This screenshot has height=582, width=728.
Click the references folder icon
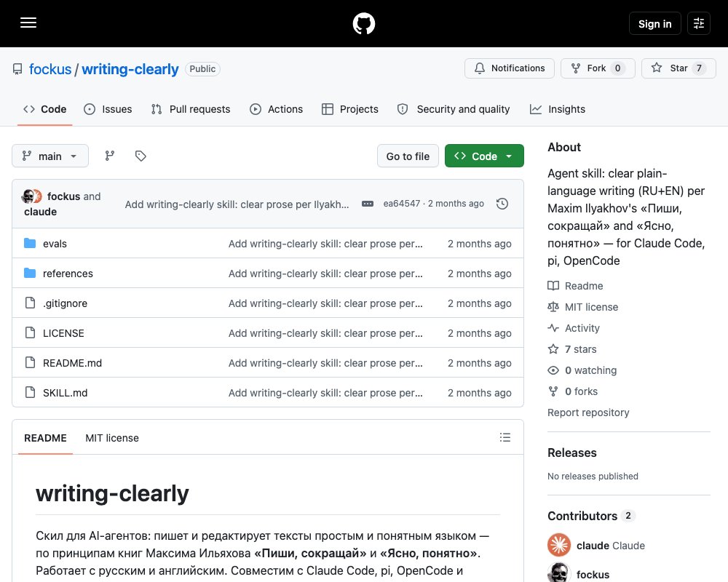tap(30, 273)
